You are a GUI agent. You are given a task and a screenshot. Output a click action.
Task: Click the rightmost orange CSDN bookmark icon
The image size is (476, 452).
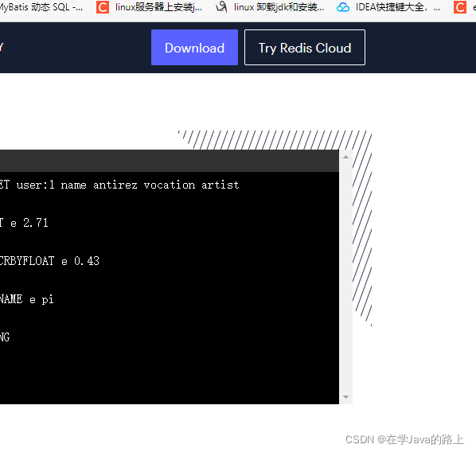tap(460, 7)
